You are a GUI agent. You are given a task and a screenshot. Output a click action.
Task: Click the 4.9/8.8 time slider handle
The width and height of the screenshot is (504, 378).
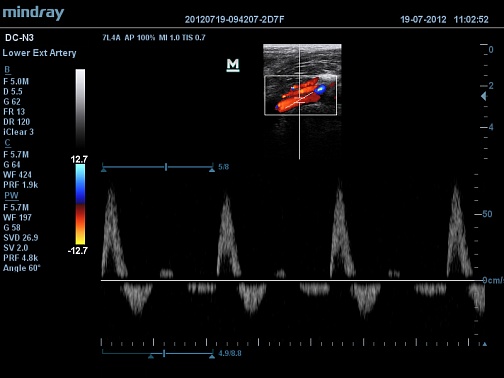coord(164,353)
